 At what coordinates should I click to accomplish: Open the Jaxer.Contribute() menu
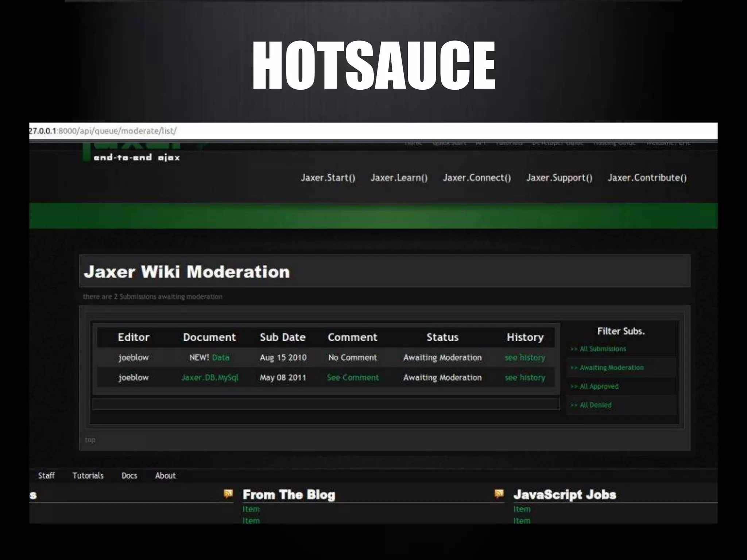click(x=647, y=178)
